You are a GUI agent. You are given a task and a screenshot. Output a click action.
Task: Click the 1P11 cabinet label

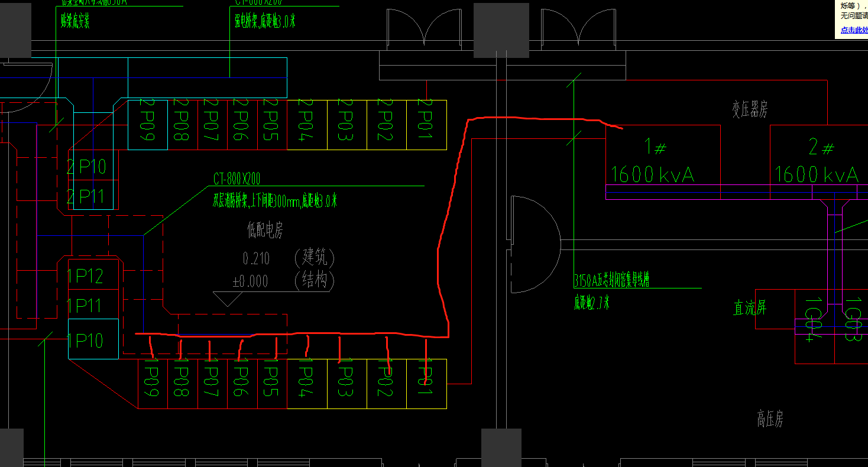click(84, 306)
